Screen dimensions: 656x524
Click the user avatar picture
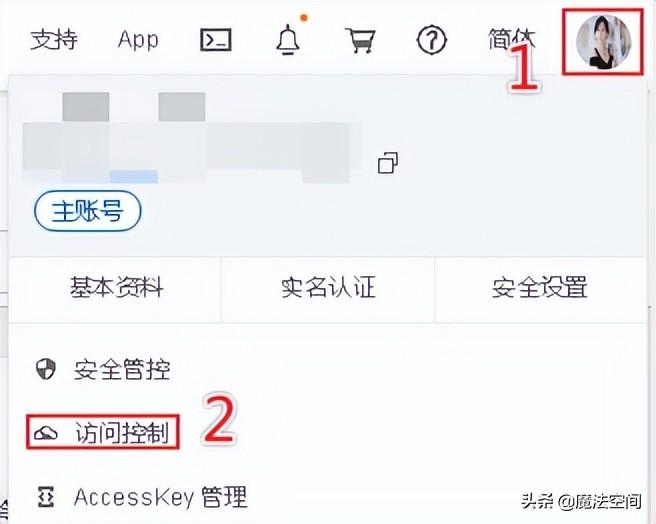(603, 41)
